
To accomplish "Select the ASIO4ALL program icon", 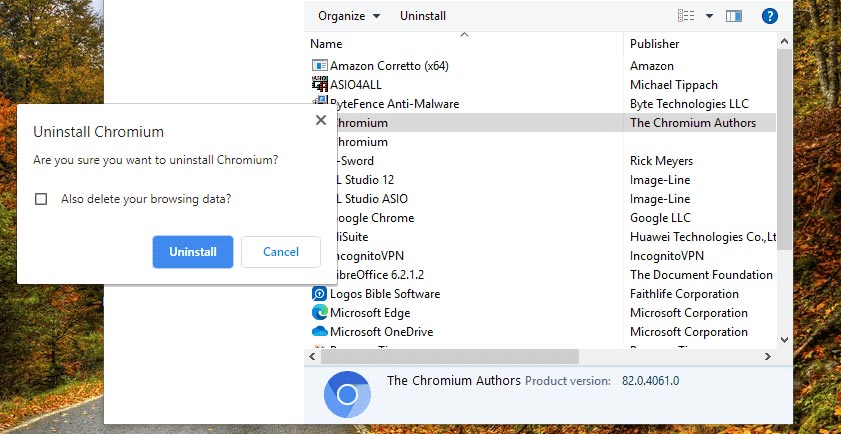I will 320,85.
